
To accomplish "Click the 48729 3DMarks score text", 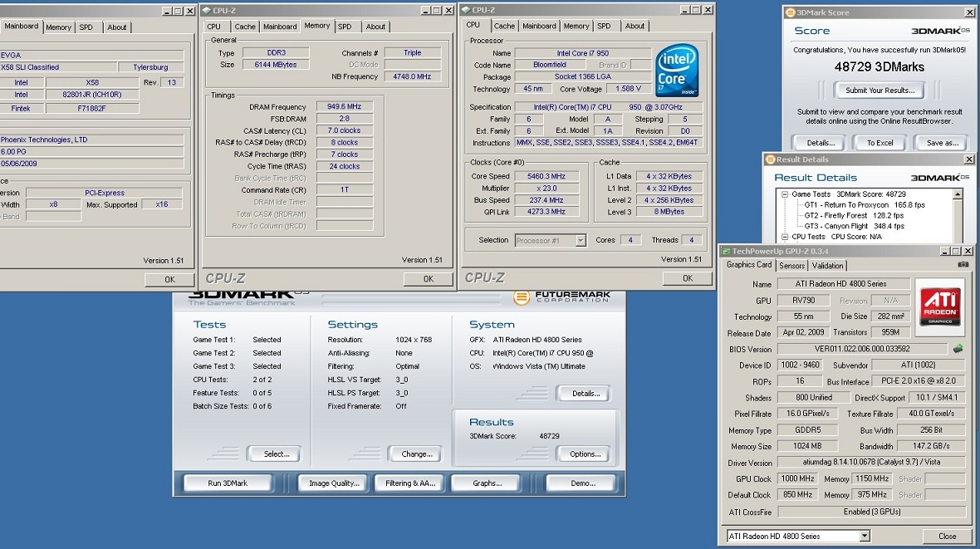I will click(879, 67).
